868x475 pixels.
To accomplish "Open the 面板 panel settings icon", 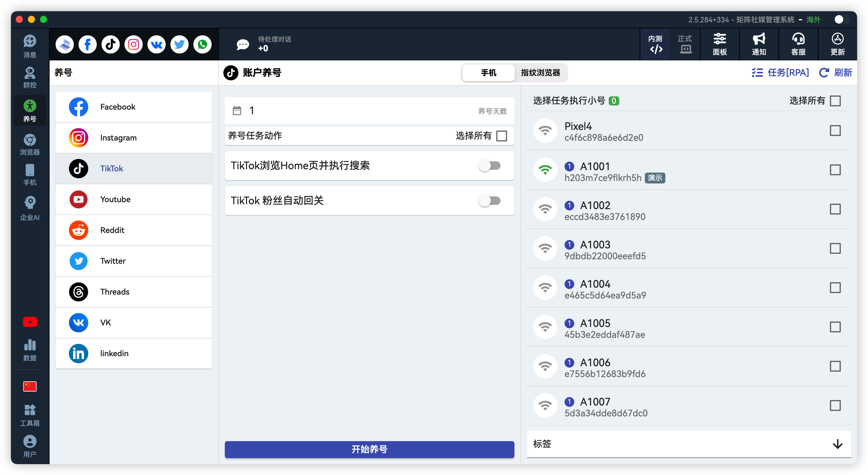I will (x=720, y=44).
